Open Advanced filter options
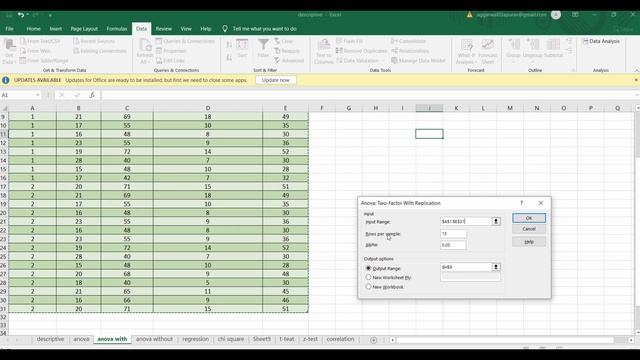The image size is (640, 360). 289,60
